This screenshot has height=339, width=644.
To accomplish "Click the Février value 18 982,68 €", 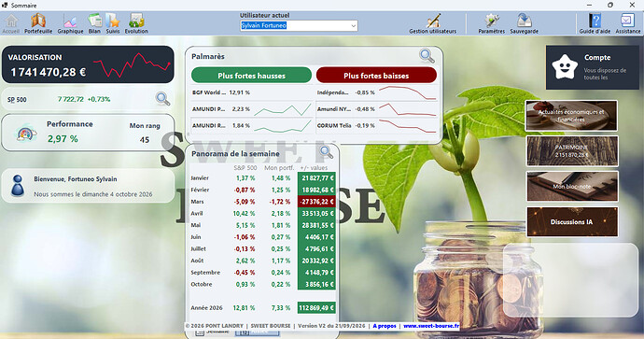I will [x=316, y=190].
